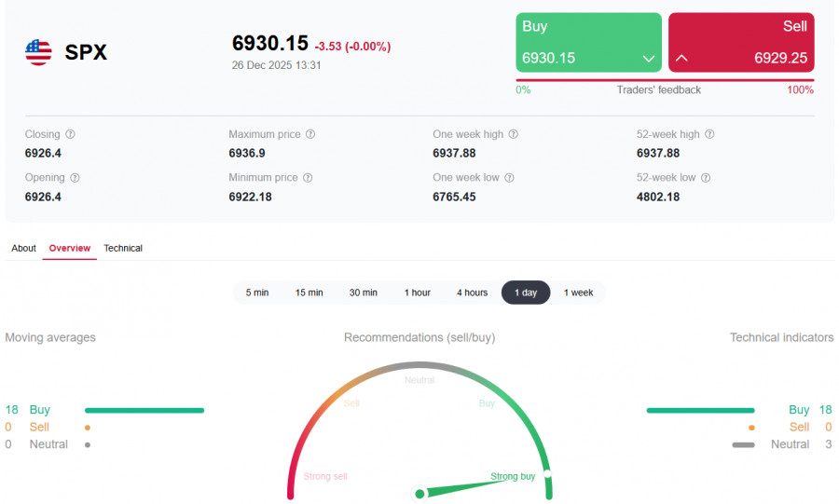The height and width of the screenshot is (504, 839).
Task: Select the 1 week timeframe
Action: [578, 293]
